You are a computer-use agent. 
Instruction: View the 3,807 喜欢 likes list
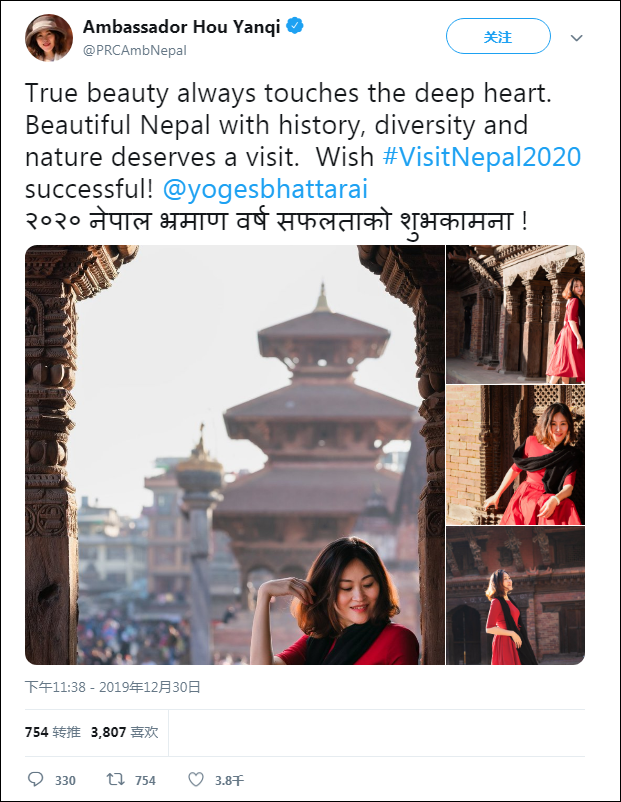pyautogui.click(x=124, y=732)
